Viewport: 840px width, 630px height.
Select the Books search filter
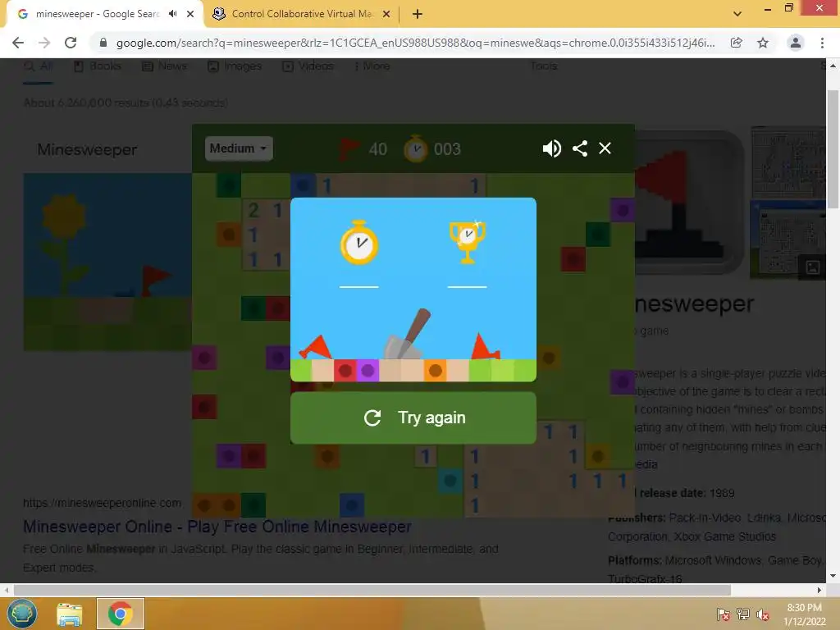point(98,66)
